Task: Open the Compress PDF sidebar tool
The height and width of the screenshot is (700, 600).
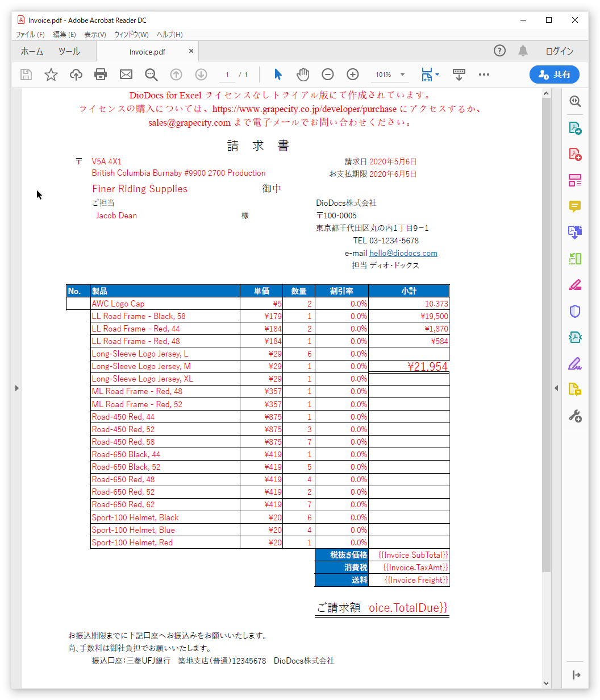Action: [575, 337]
